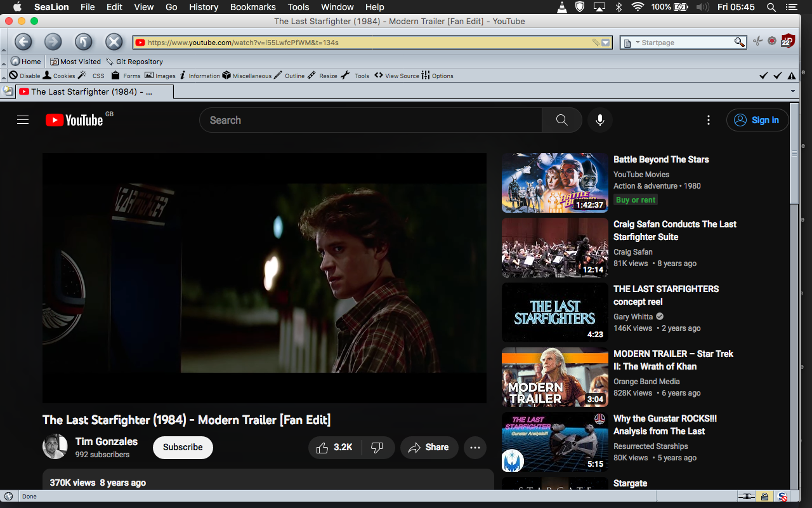Open the Images web developer menu
Screen dimensions: 812x508
tap(160, 76)
